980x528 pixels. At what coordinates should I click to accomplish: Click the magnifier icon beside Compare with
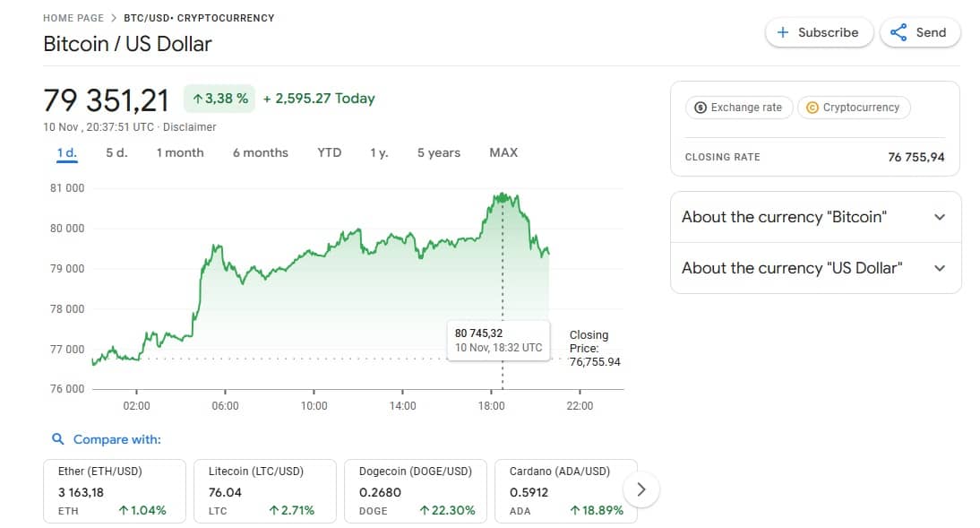point(57,439)
